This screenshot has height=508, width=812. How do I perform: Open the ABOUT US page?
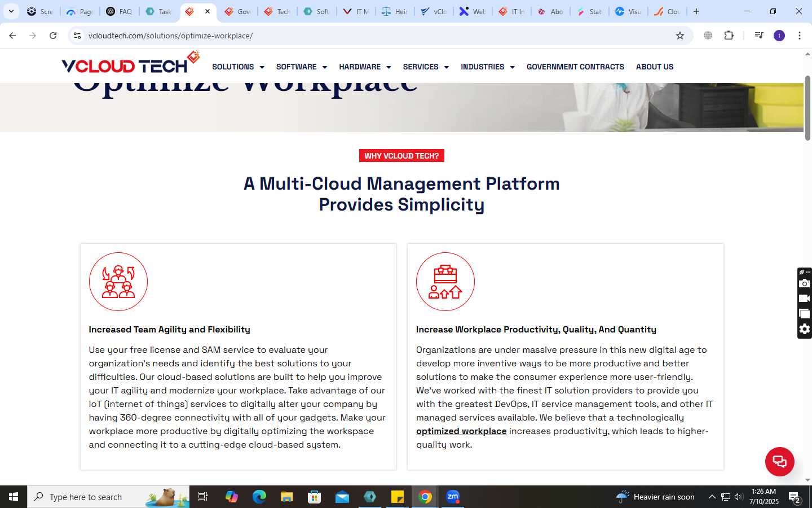(655, 67)
